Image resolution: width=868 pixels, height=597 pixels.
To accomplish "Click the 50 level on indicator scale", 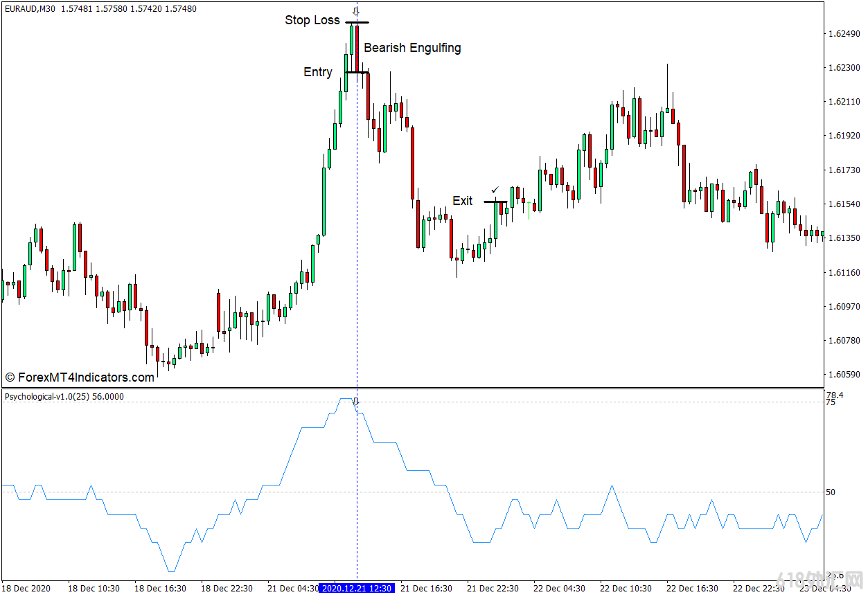I will [830, 492].
